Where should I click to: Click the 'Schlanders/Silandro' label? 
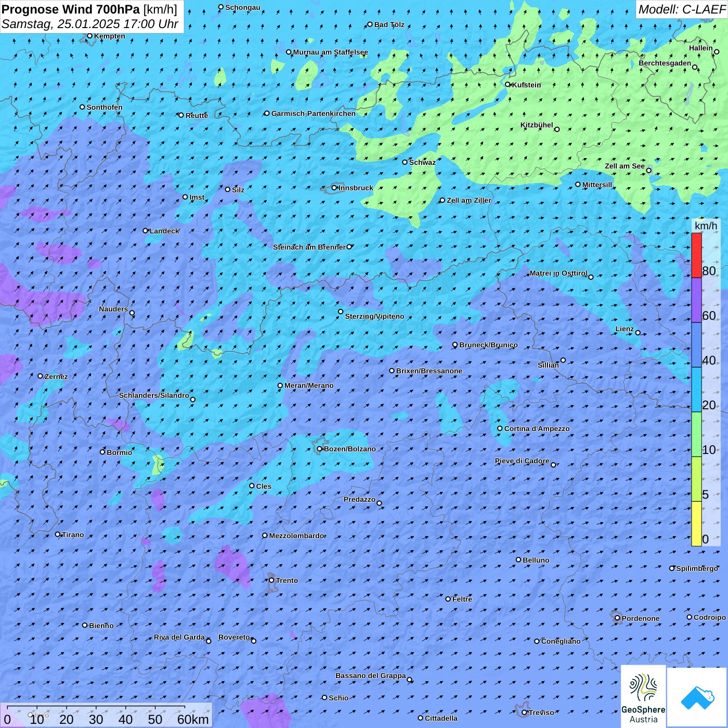154,395
